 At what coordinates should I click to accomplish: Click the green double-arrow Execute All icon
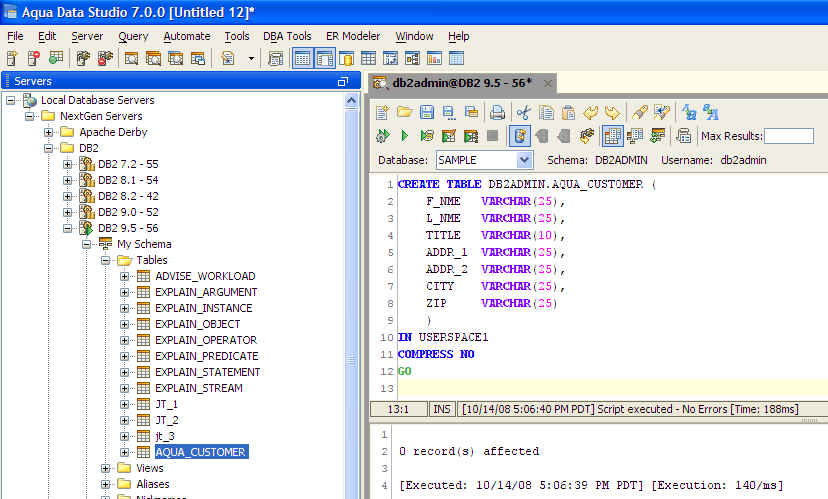(382, 136)
